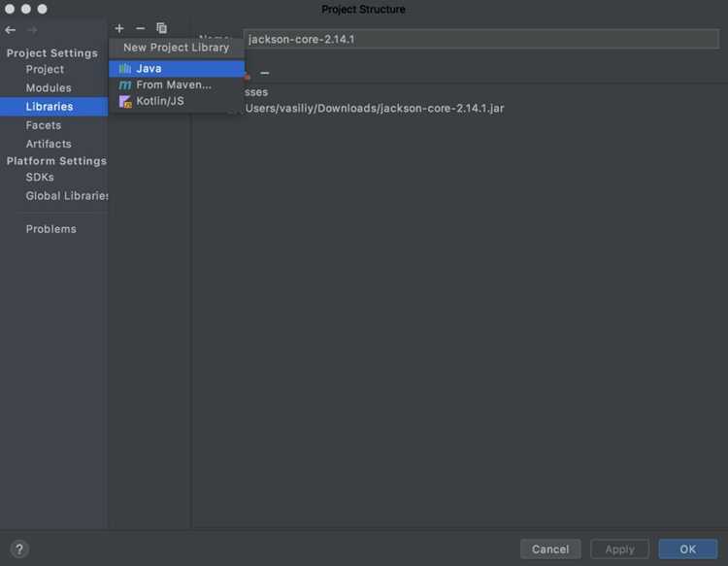Click the Project Settings heading
Viewport: 728px width, 566px height.
point(52,53)
